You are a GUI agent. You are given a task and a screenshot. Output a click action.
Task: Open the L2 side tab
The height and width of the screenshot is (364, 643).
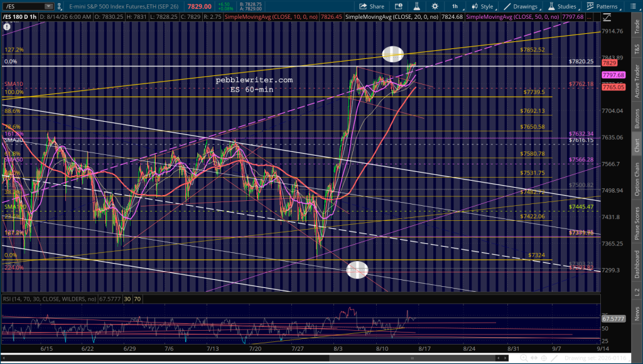point(637,292)
